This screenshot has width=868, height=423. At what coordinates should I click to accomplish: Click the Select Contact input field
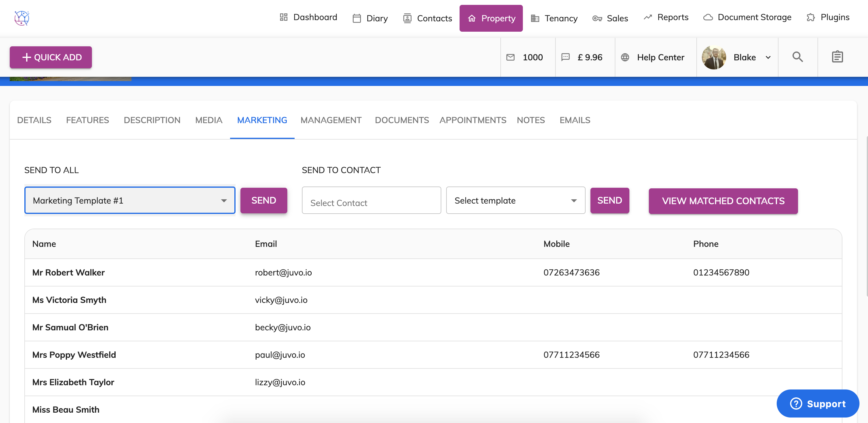coord(371,201)
